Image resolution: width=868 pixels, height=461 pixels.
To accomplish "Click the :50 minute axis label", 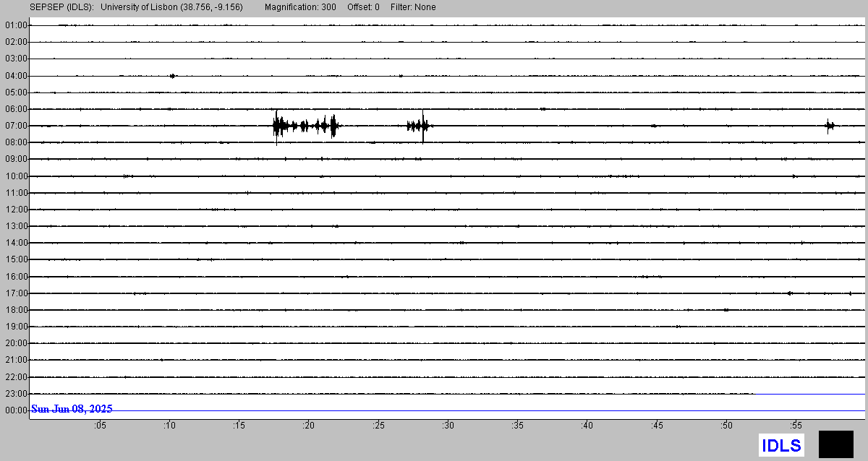I will [726, 426].
